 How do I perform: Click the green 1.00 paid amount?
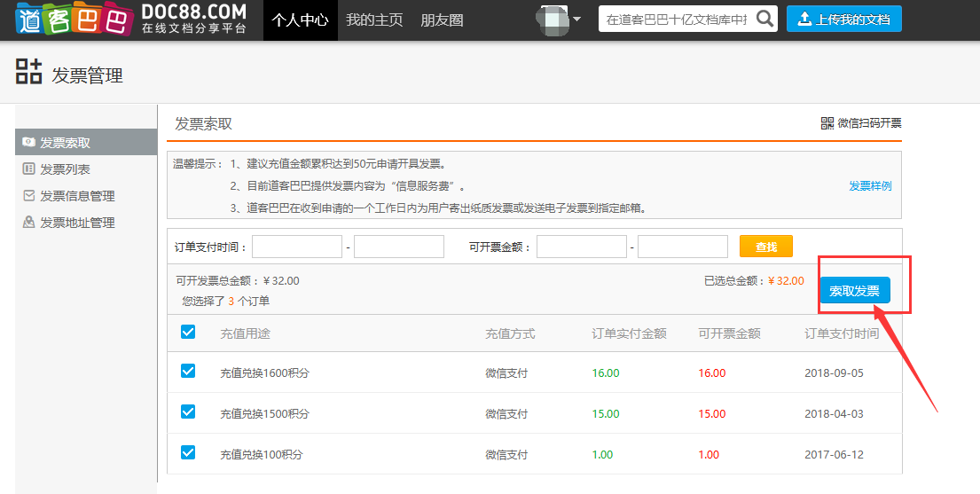602,455
